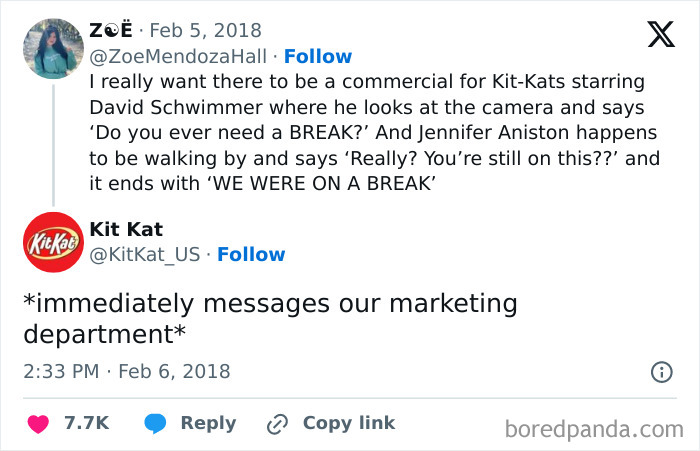Viewport: 700px width, 451px height.
Task: Follow the @ZoeMendozaHall account
Action: click(318, 56)
